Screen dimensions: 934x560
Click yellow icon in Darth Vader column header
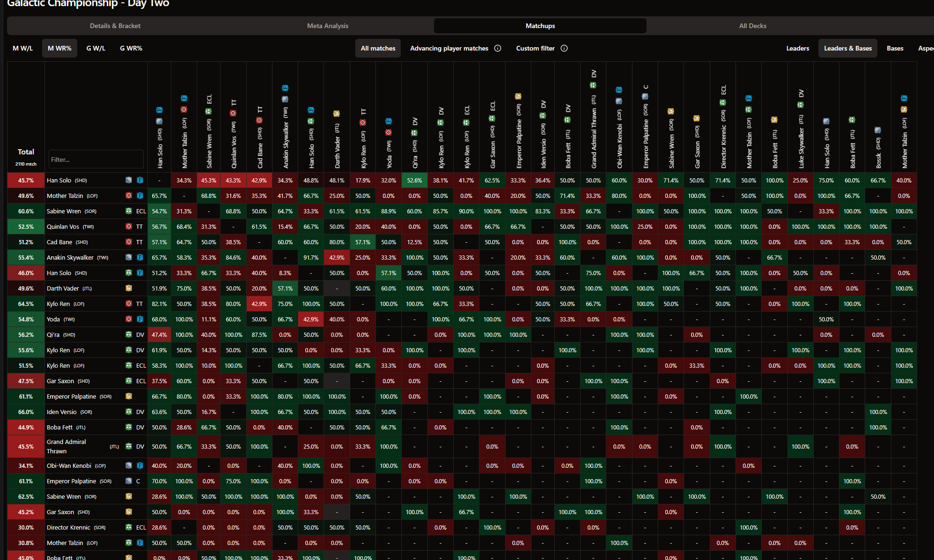(336, 114)
